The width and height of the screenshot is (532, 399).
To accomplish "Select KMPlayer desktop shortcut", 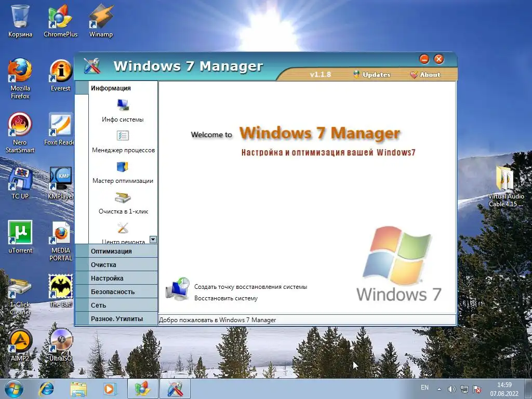I will pyautogui.click(x=60, y=183).
